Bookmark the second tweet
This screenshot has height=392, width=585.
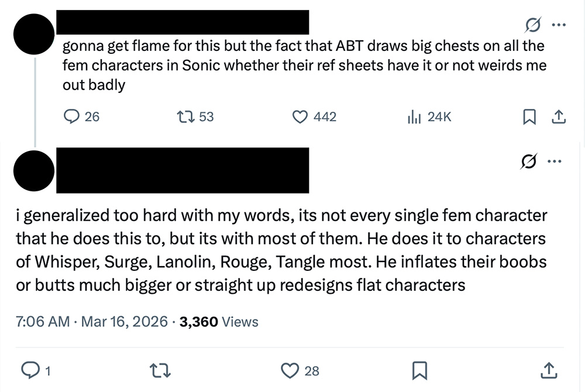(419, 371)
